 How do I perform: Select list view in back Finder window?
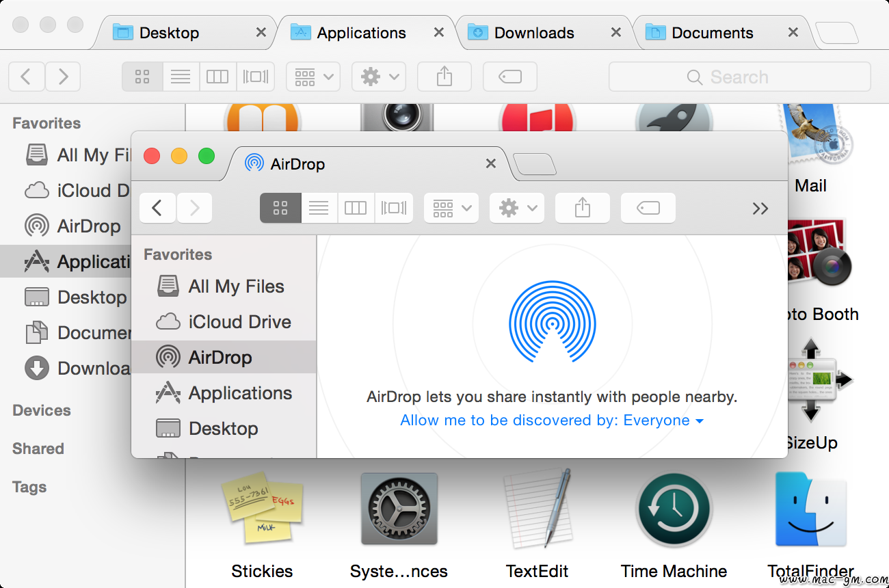pyautogui.click(x=181, y=77)
